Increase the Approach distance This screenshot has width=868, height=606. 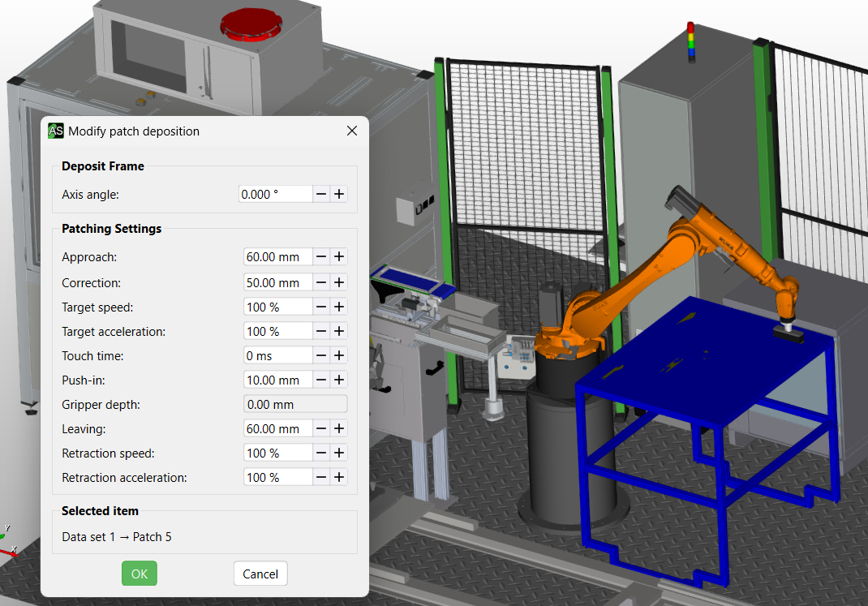coord(339,257)
